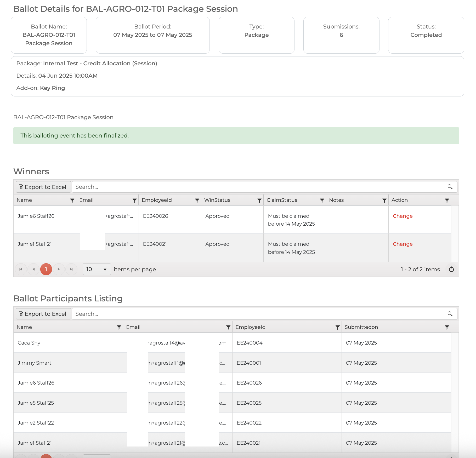Image resolution: width=476 pixels, height=458 pixels.
Task: Open the WinStatus column filter icon
Action: (259, 201)
